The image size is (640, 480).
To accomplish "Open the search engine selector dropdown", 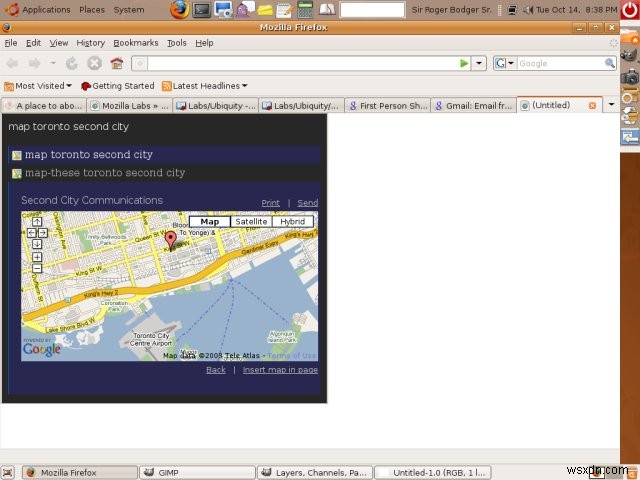I will (504, 63).
